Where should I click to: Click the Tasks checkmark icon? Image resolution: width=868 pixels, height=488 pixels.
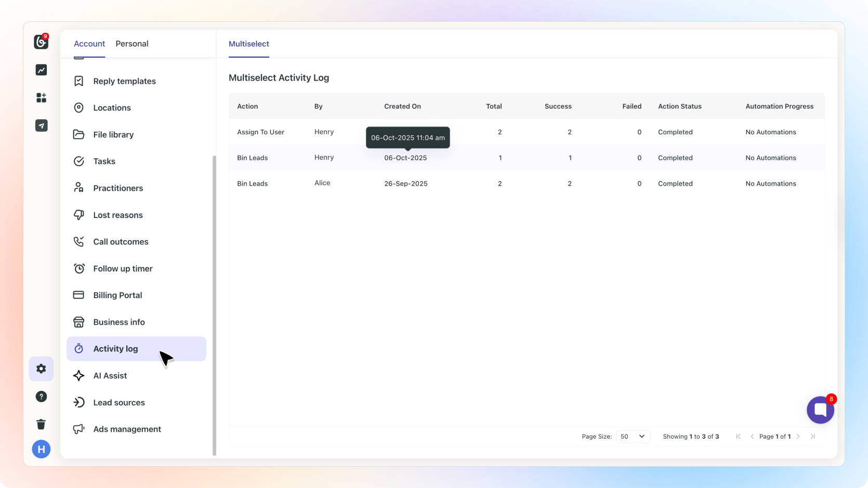[x=79, y=161]
